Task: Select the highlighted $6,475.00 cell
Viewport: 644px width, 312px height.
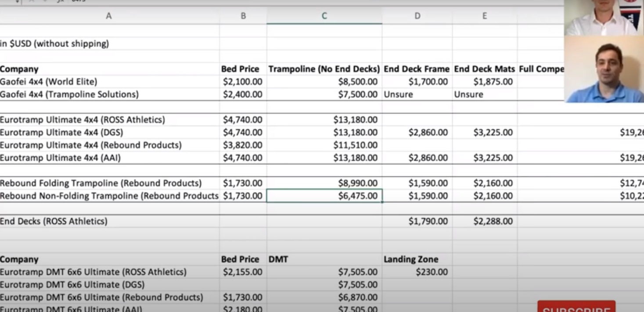Action: [324, 196]
